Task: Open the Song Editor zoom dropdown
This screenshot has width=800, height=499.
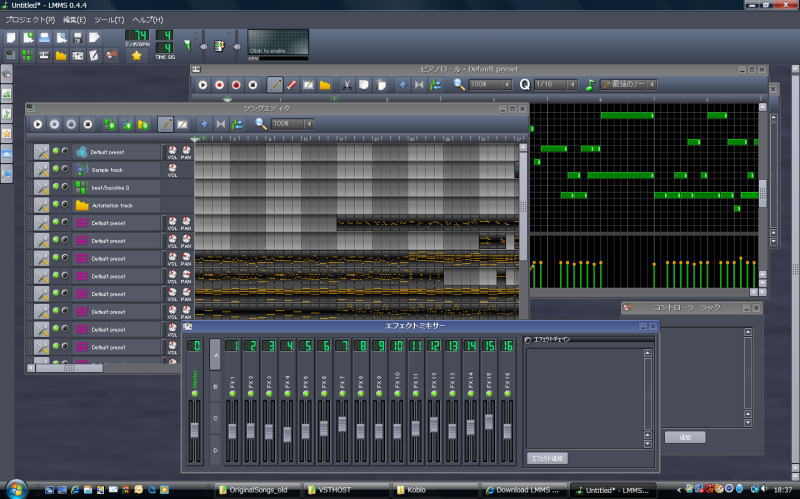Action: [x=292, y=124]
